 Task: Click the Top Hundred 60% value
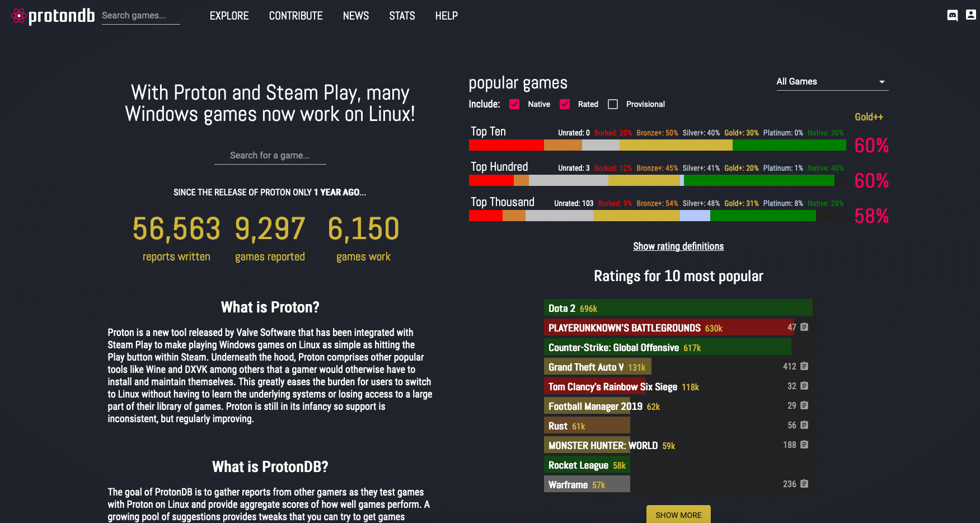click(871, 181)
